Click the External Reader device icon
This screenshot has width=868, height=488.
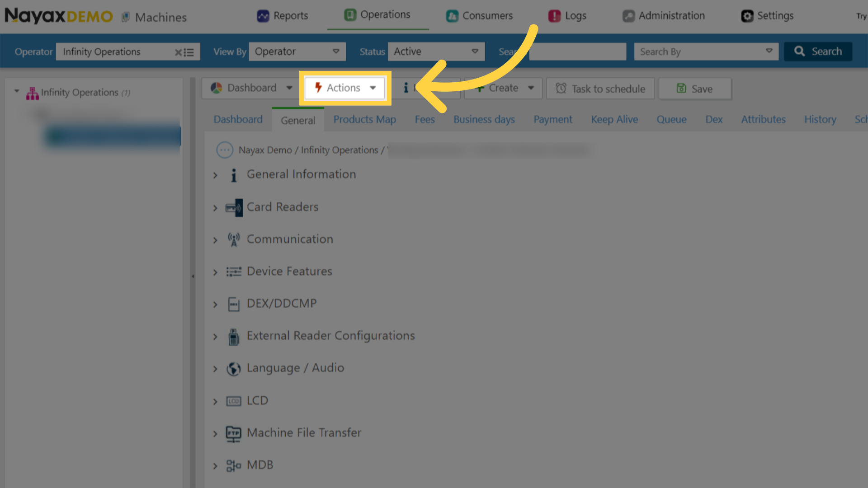click(x=234, y=337)
